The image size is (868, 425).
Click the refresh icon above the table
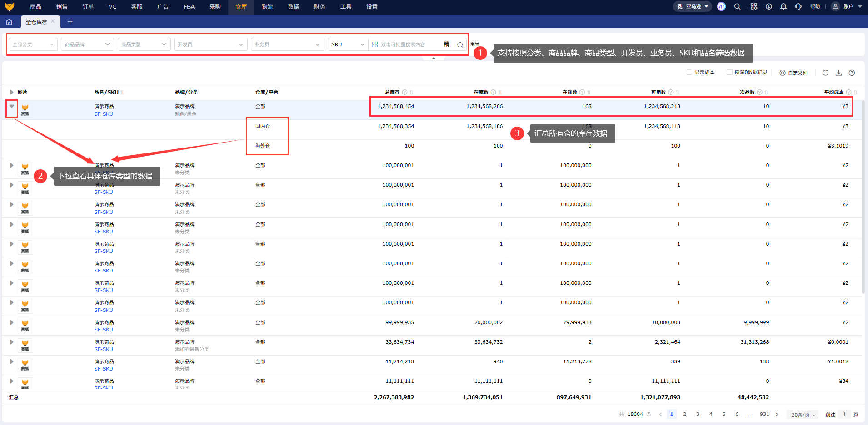(825, 73)
